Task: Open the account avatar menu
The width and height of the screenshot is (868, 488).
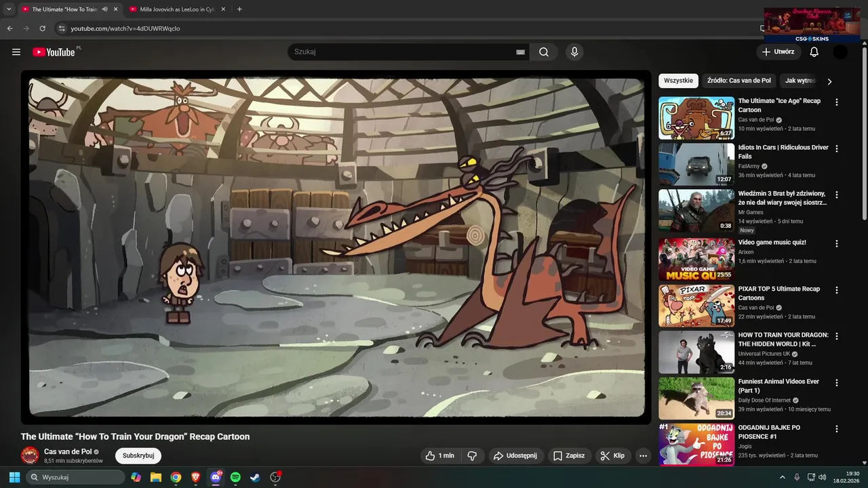Action: [840, 52]
